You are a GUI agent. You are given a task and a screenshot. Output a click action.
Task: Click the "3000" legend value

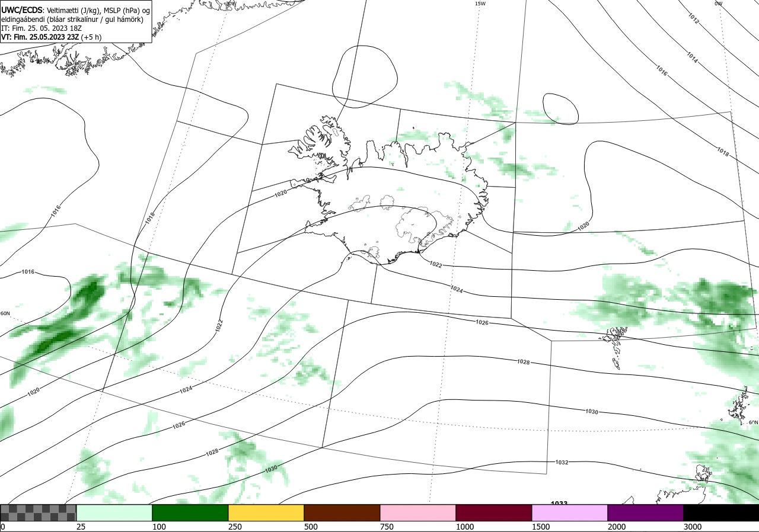tap(693, 527)
